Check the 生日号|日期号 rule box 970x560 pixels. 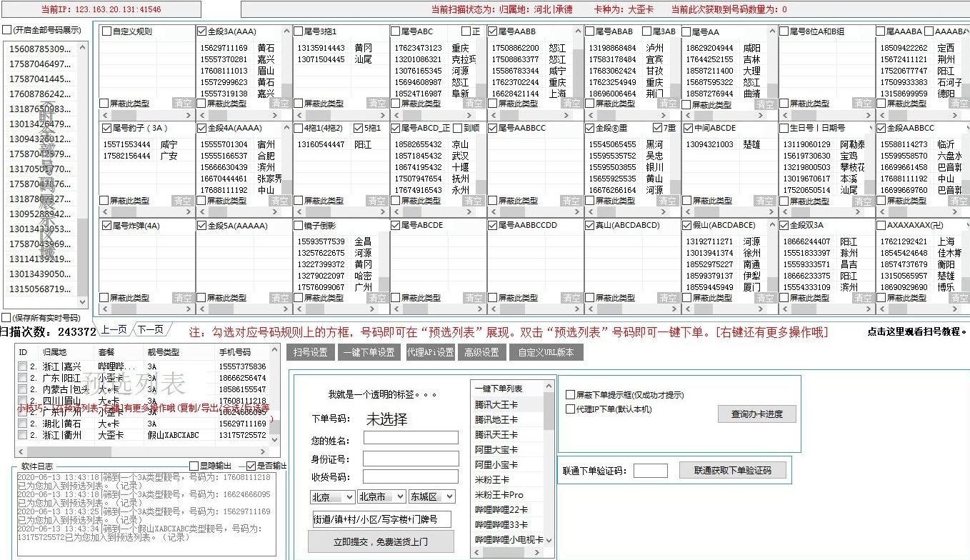click(x=784, y=128)
